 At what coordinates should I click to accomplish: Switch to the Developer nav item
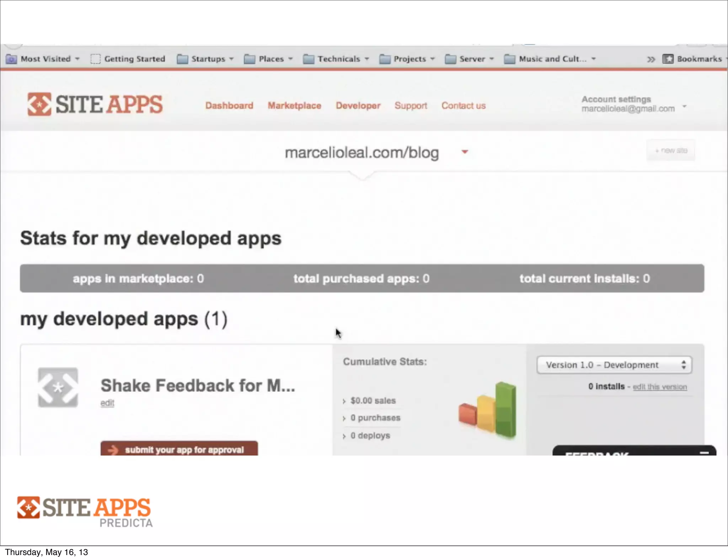(358, 106)
